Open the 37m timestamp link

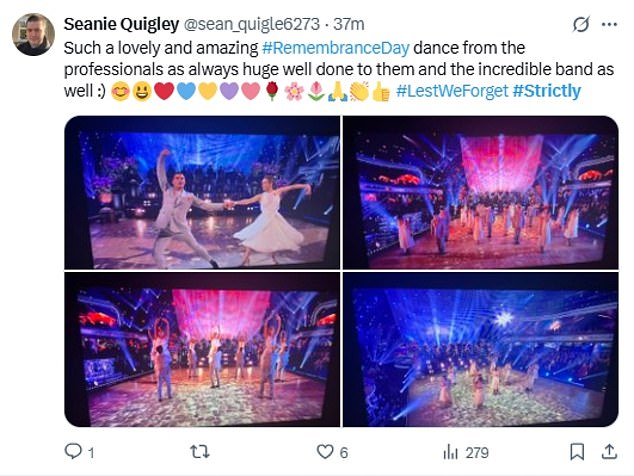(349, 25)
